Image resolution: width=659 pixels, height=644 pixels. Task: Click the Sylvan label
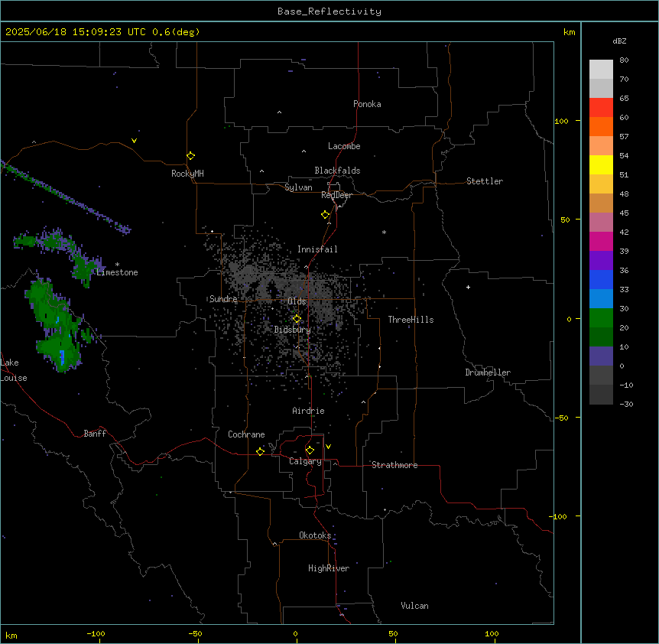[298, 187]
